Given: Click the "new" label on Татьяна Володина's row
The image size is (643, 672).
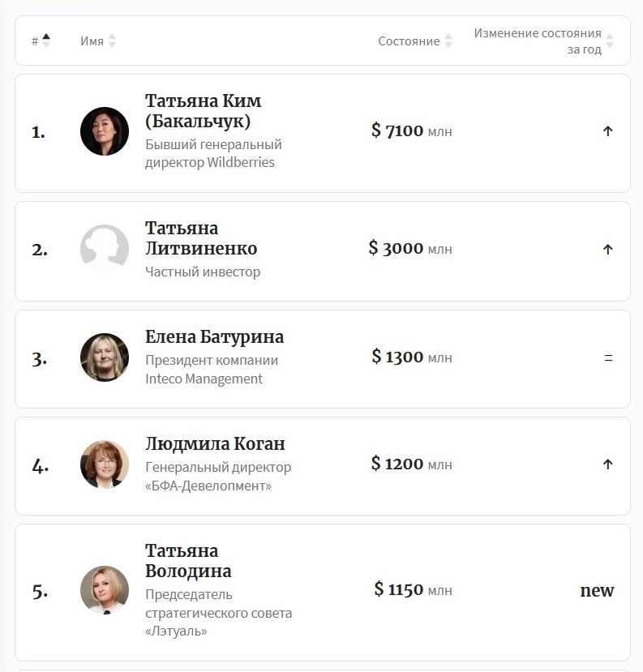Looking at the screenshot, I should [x=598, y=591].
